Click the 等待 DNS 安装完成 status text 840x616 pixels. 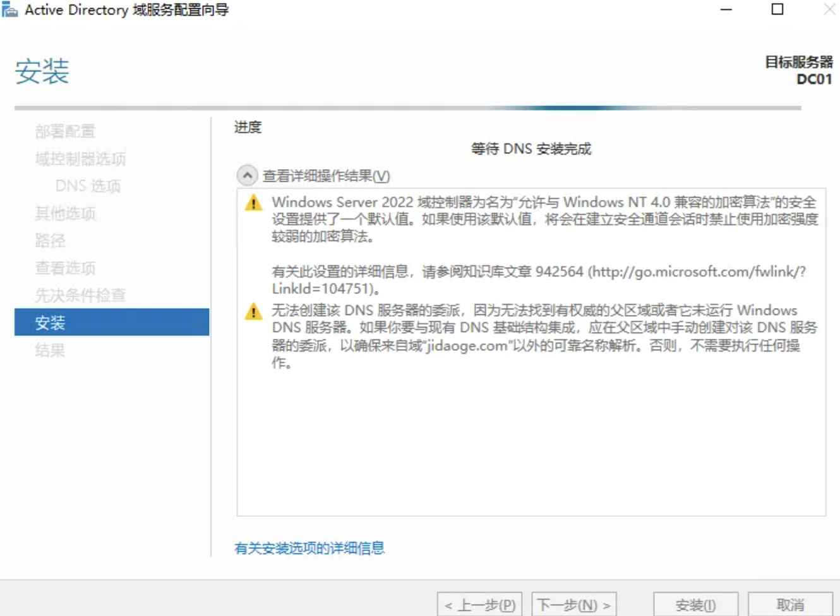click(531, 148)
